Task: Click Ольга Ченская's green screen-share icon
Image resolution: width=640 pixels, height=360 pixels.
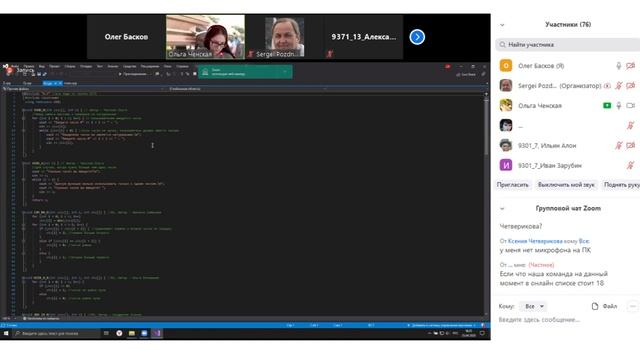Action: (x=607, y=106)
